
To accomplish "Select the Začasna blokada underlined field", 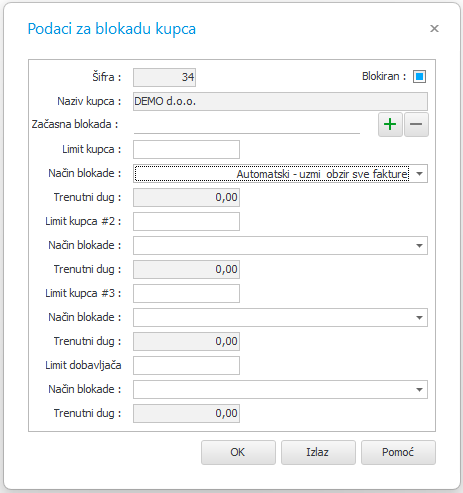I will [x=247, y=125].
